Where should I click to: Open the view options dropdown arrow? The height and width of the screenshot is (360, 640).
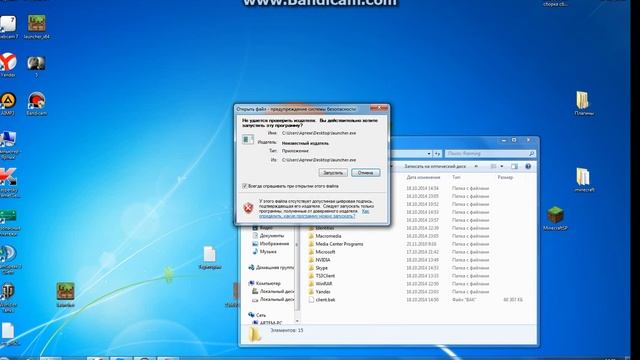click(502, 166)
